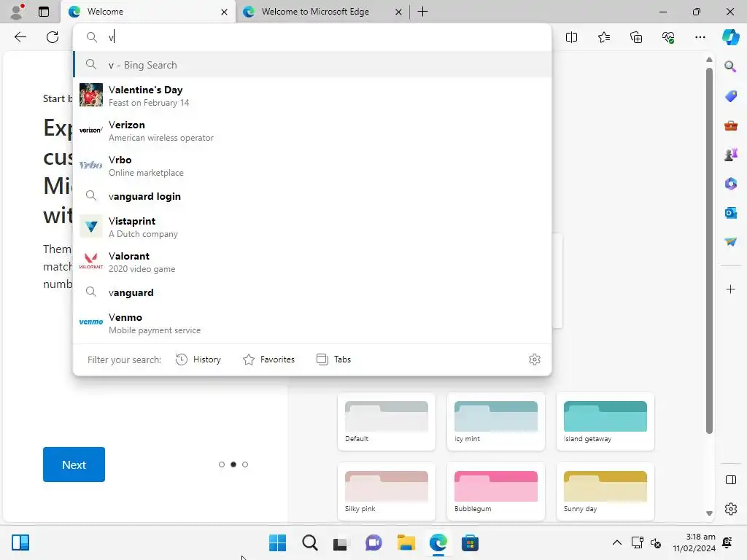Filter search by History
The image size is (747, 560).
pyautogui.click(x=198, y=359)
